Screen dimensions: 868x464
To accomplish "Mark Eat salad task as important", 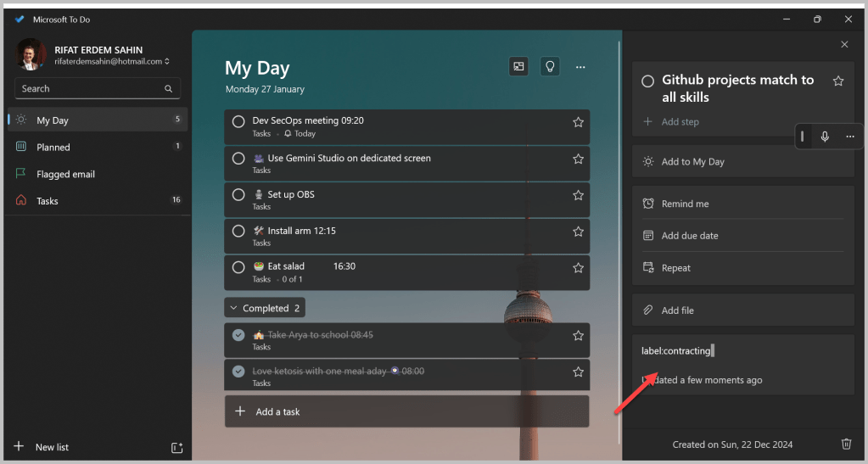I will point(578,268).
